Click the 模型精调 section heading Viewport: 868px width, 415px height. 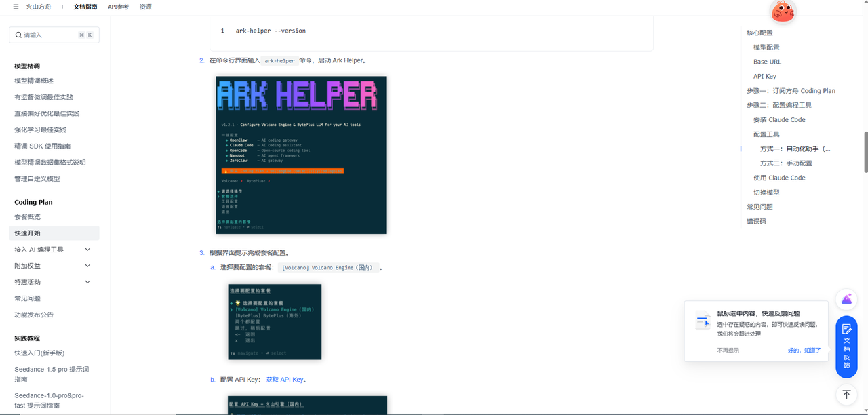click(27, 66)
